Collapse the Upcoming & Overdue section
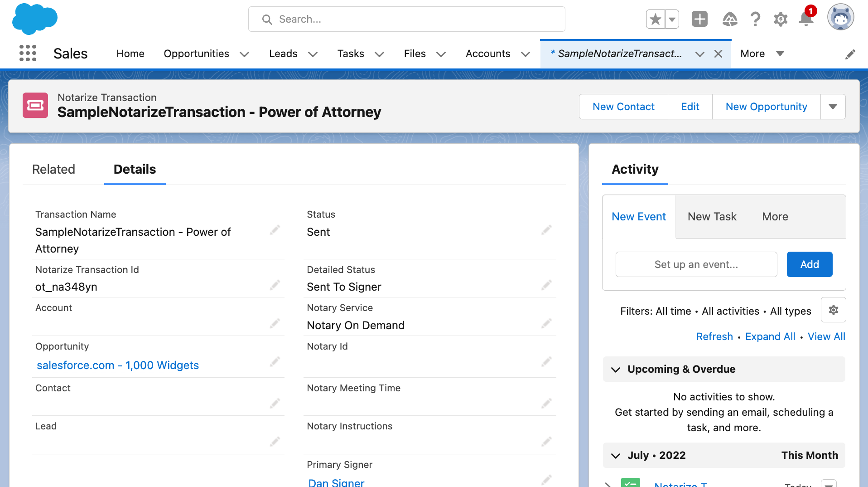The image size is (868, 487). pyautogui.click(x=615, y=369)
